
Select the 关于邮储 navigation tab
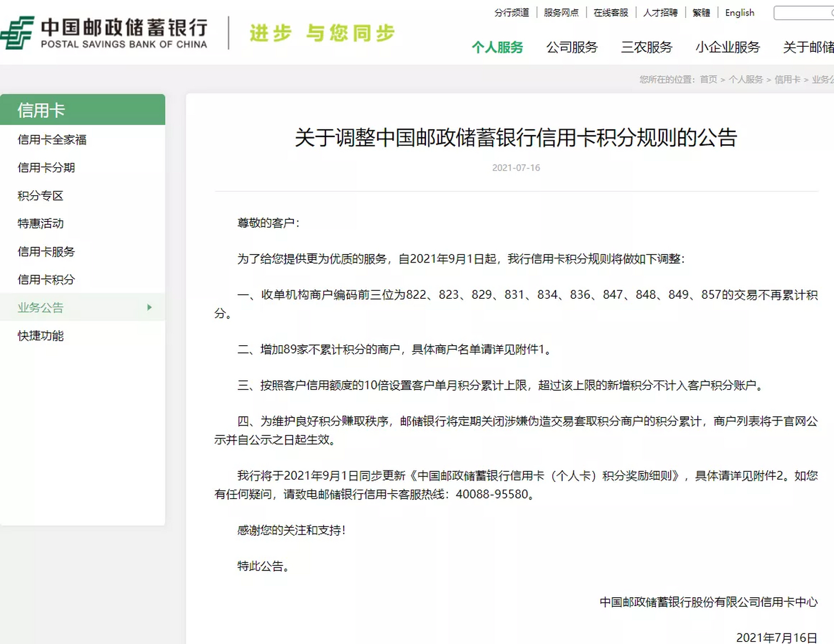pyautogui.click(x=808, y=47)
